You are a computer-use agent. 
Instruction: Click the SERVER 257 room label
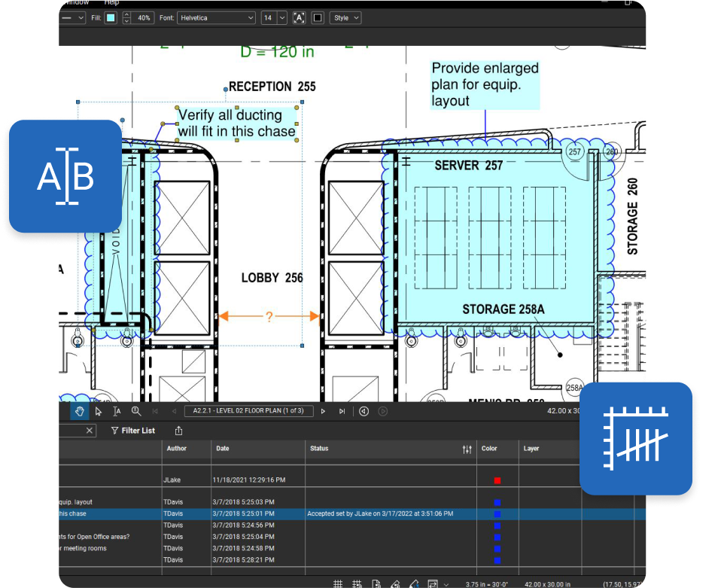coord(469,165)
